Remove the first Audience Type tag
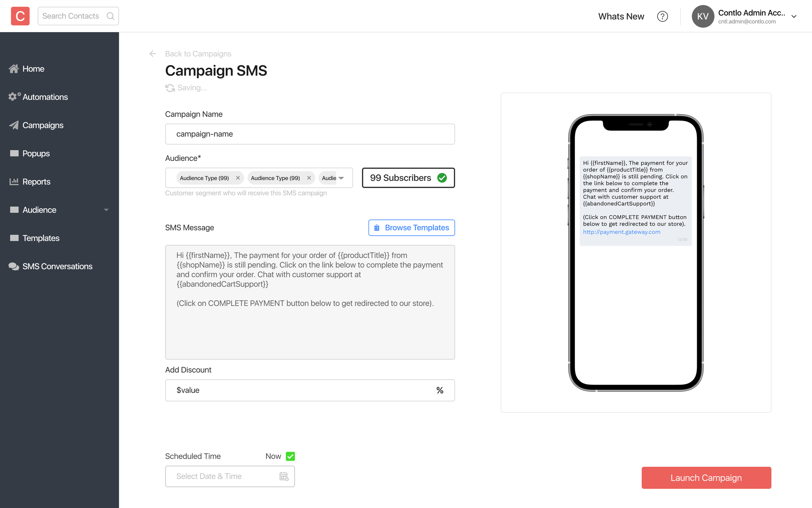The height and width of the screenshot is (508, 812). [x=238, y=178]
